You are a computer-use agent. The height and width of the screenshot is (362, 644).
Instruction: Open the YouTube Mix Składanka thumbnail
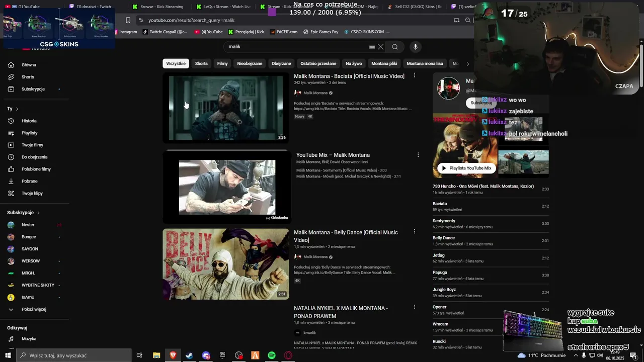point(227,187)
